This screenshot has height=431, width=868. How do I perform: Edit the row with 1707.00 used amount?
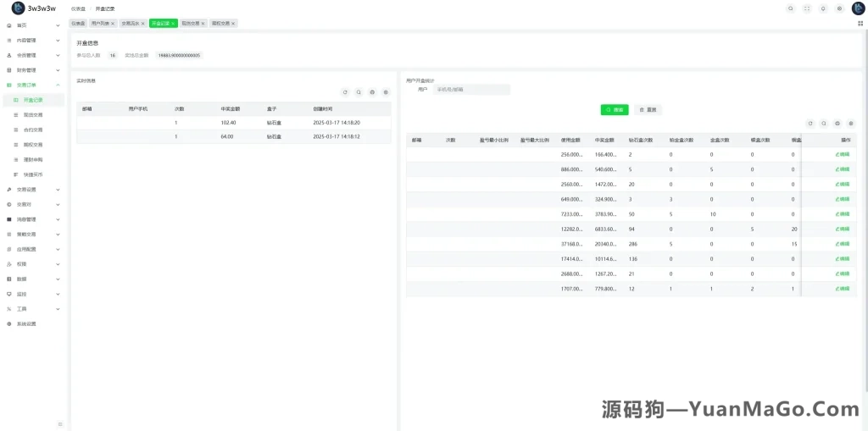click(x=842, y=289)
